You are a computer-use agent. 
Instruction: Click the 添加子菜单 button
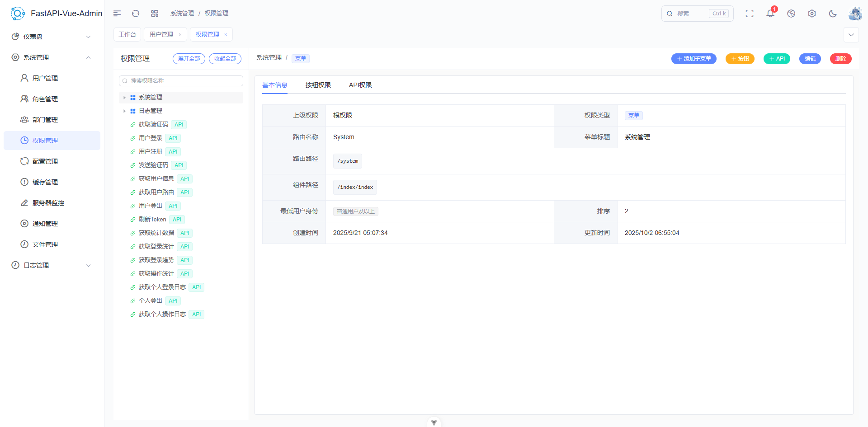pyautogui.click(x=693, y=59)
